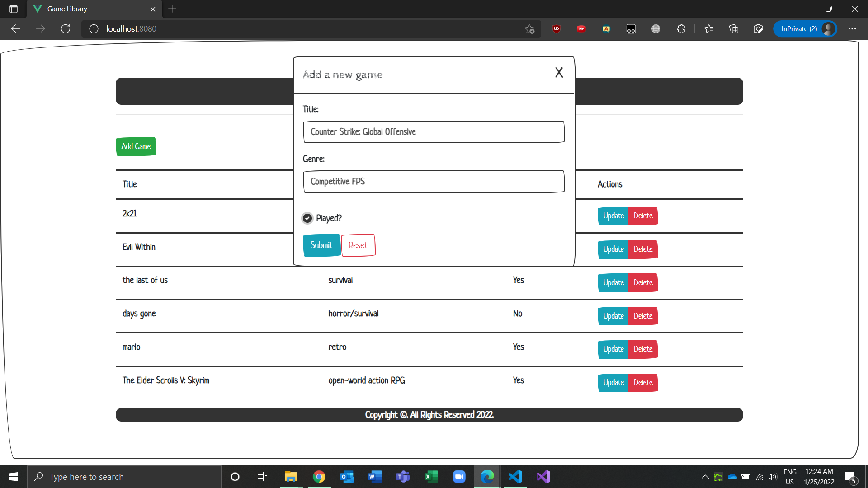Update the days gone entry

point(613,316)
